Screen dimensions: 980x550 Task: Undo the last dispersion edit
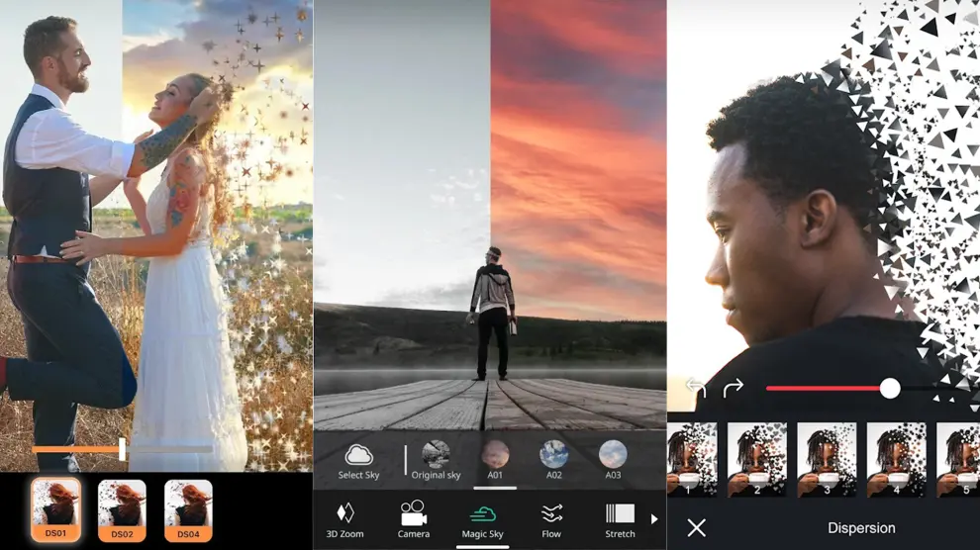(x=696, y=388)
